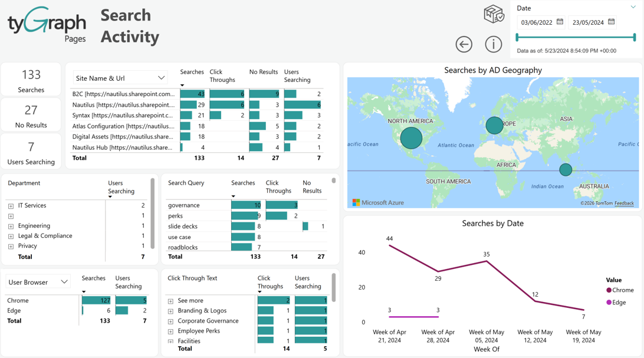The height and width of the screenshot is (358, 644).
Task: Expand the IT Services department row
Action: 11,206
